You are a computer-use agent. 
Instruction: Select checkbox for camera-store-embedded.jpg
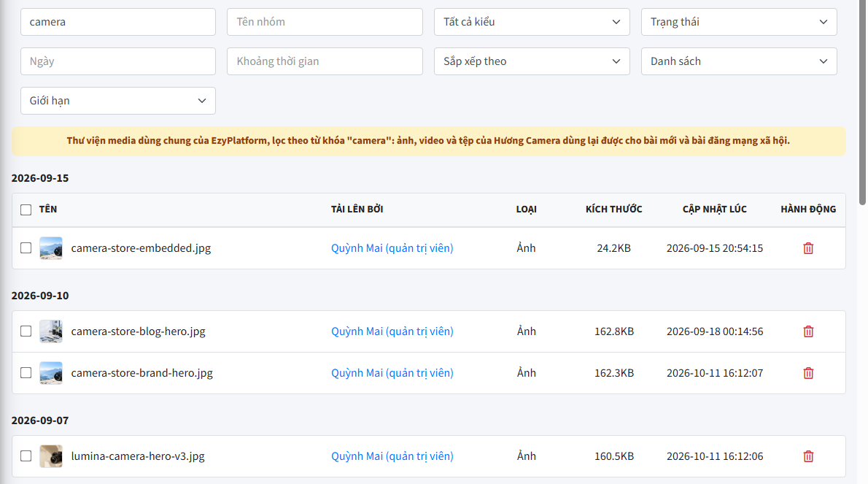click(x=26, y=248)
